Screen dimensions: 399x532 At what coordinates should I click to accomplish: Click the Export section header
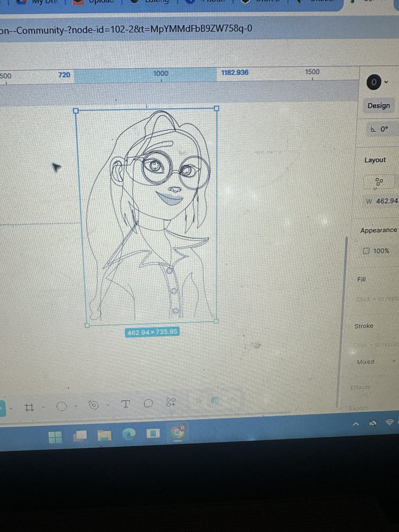[358, 408]
